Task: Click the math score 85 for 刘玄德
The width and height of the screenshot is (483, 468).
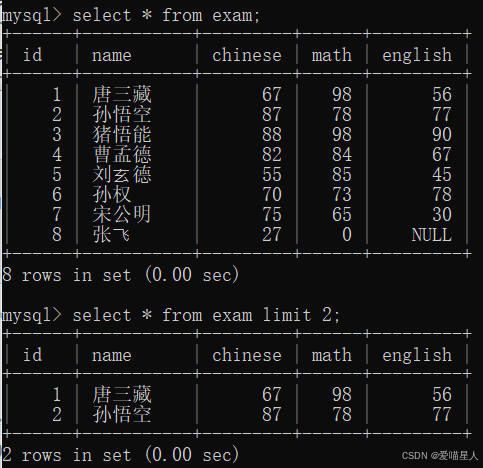Action: [342, 175]
